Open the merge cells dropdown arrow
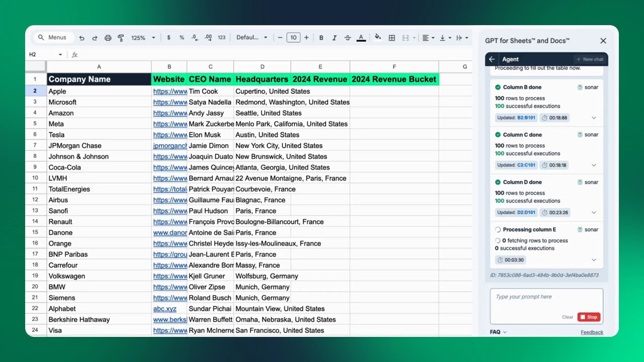Viewport: 644px width, 362px height. [x=414, y=38]
